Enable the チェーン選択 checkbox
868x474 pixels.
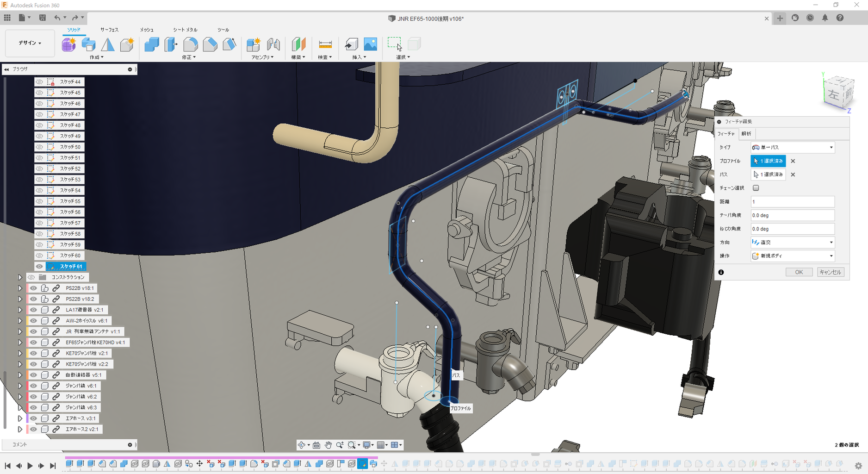pos(756,188)
